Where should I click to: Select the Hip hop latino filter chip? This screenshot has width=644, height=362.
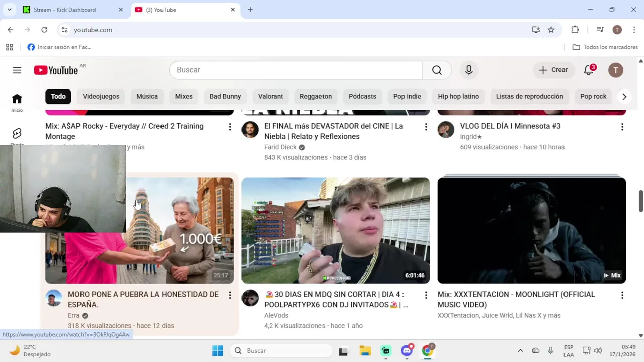(x=458, y=96)
